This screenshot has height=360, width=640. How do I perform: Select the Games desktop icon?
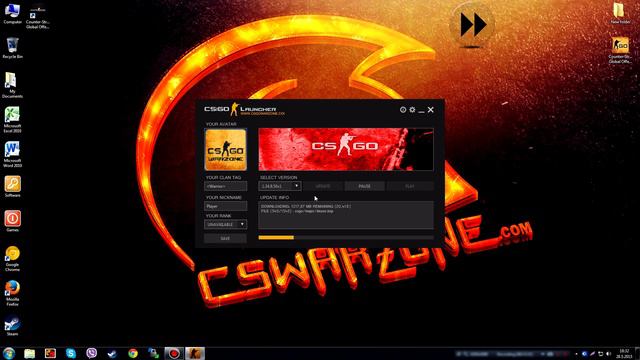click(x=12, y=221)
